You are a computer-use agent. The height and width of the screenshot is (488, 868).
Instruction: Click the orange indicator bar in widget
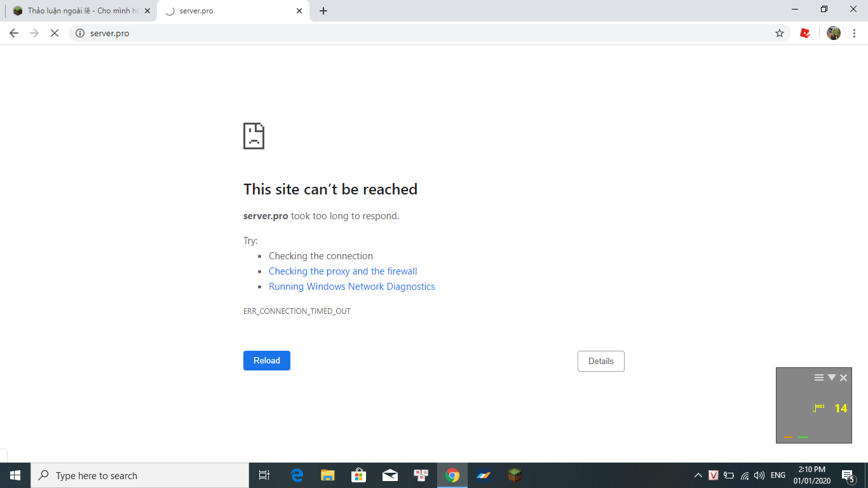(789, 437)
